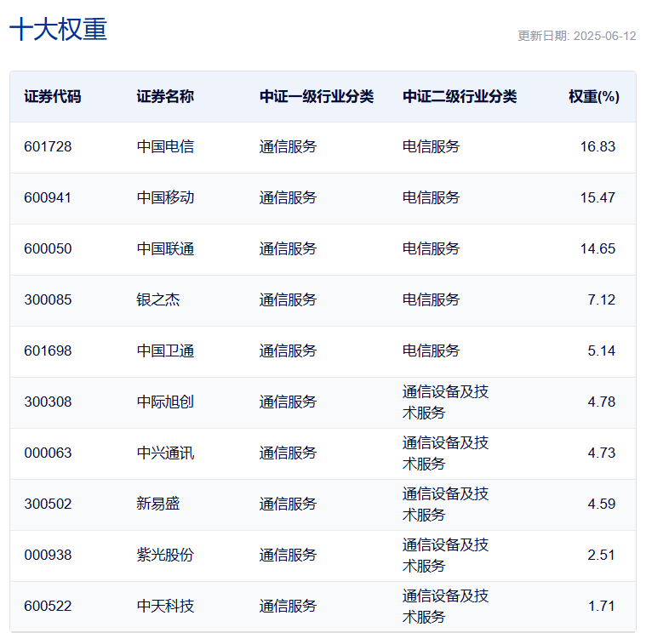The image size is (646, 644).
Task: Click the 权重(%) column header
Action: 593,96
